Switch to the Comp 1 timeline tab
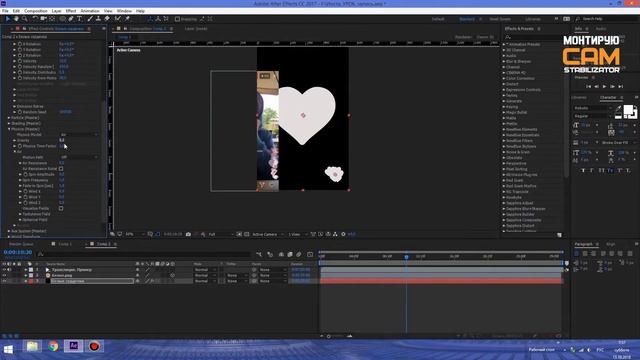 (65, 244)
